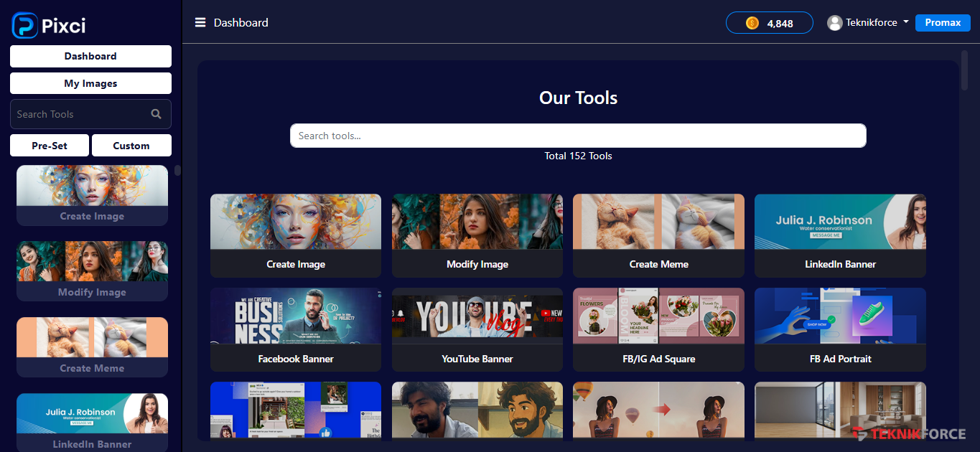Open the Create Image tool card
Viewport: 980px width, 452px height.
[296, 235]
